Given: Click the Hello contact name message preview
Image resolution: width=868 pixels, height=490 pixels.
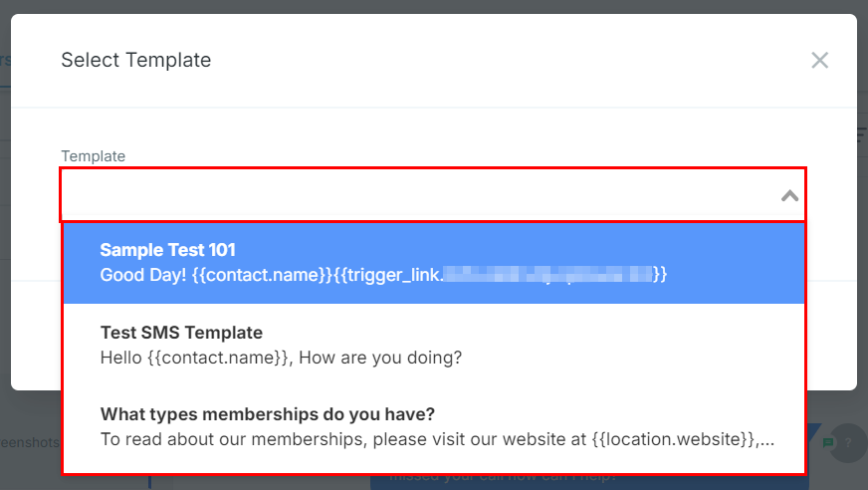Looking at the screenshot, I should (x=281, y=358).
